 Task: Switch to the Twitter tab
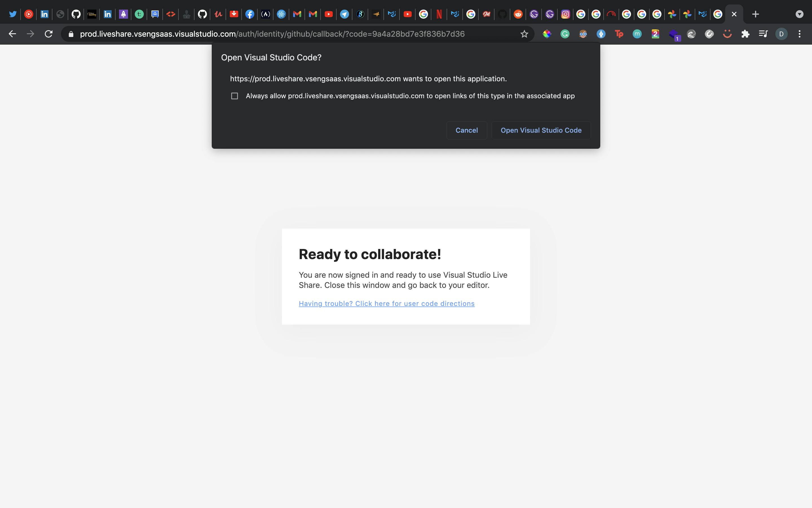click(13, 14)
